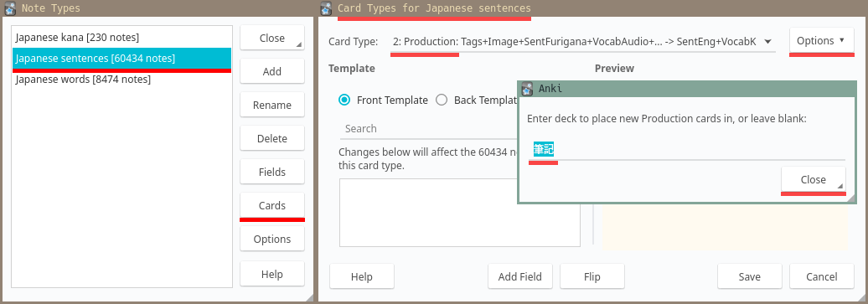Click the Flip button
This screenshot has width=868, height=304.
592,276
